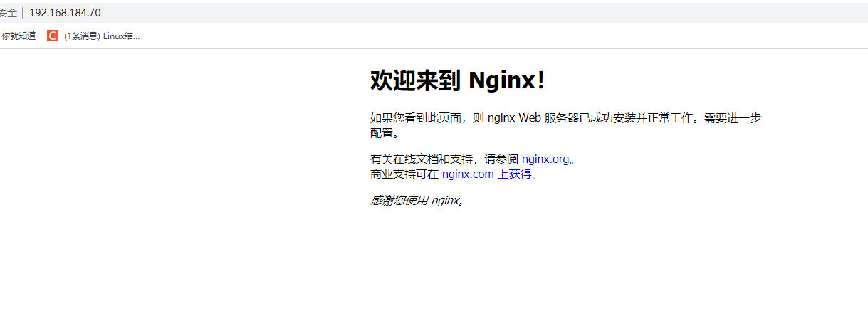Click the 欢迎来到 Nginx! heading
The image size is (868, 316).
click(457, 80)
